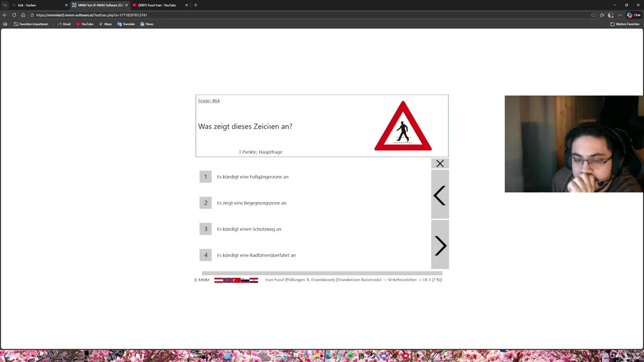Image resolution: width=644 pixels, height=362 pixels.
Task: Open 'Favoriten importieren' bookmark
Action: (31, 24)
